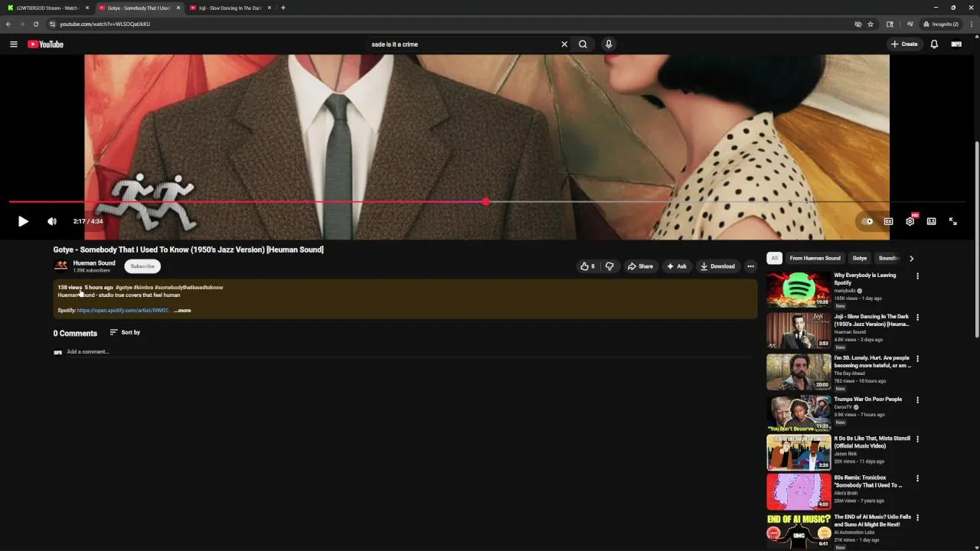Switch to theater mode
Viewport: 980px width, 551px height.
coord(931,221)
